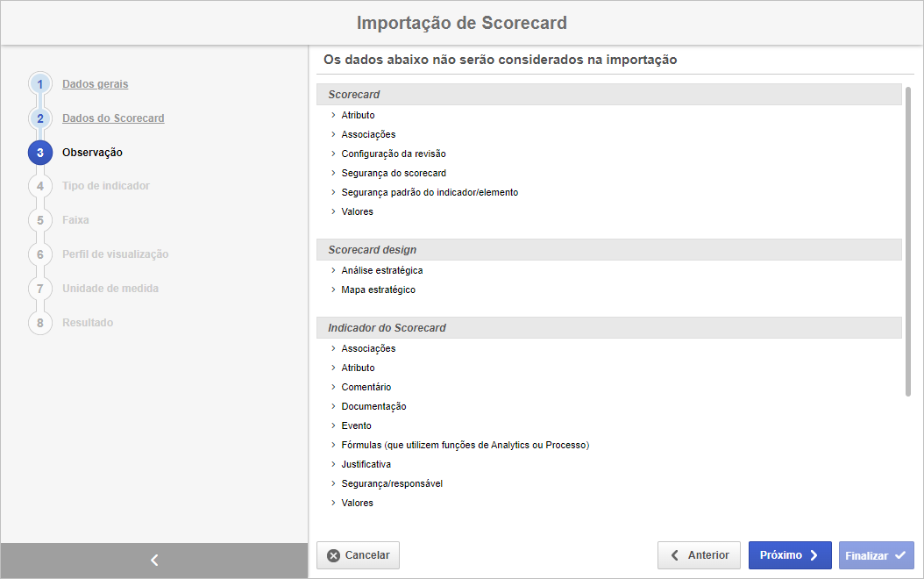The width and height of the screenshot is (924, 579).
Task: Open the Dados do Scorecard step
Action: click(113, 118)
